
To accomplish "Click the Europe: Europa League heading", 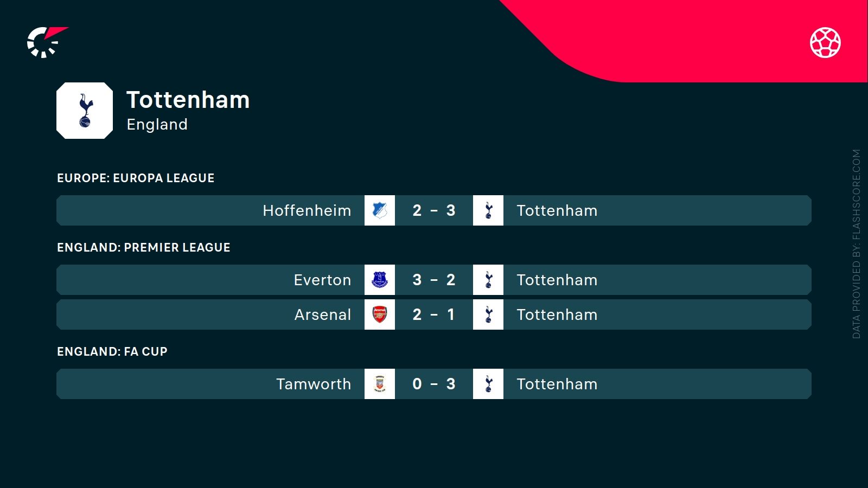I will pyautogui.click(x=136, y=178).
